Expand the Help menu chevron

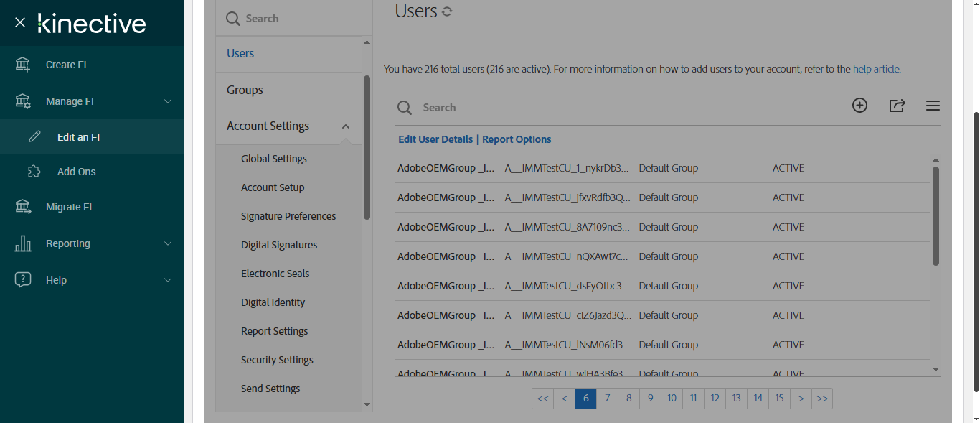pos(168,280)
